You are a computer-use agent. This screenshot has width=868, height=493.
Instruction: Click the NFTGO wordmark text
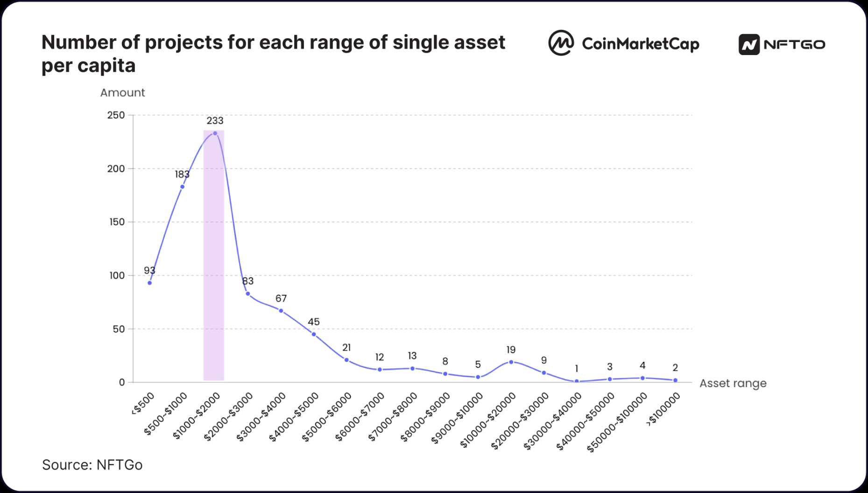coord(794,45)
